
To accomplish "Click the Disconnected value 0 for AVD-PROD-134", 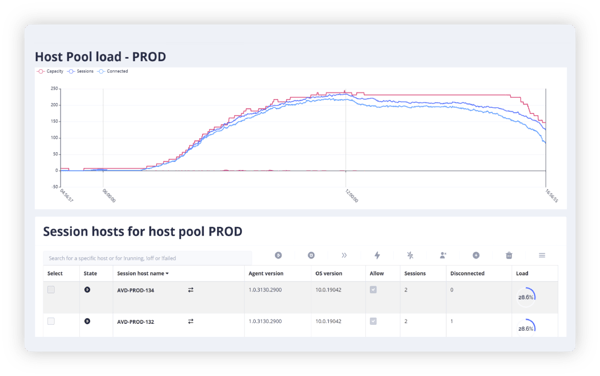I will tap(452, 290).
